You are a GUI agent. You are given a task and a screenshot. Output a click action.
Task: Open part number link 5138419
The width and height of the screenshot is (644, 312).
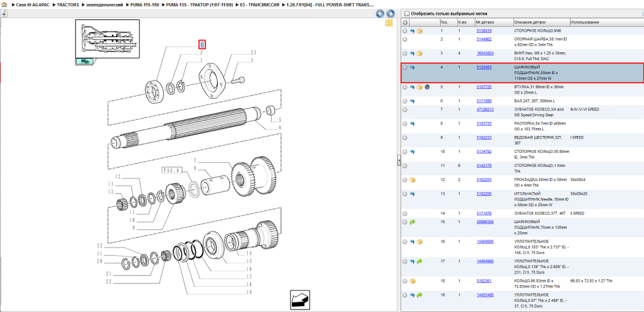[484, 31]
